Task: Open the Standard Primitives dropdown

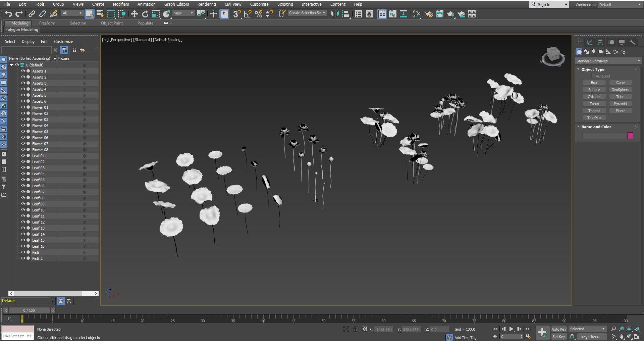Action: tap(608, 61)
